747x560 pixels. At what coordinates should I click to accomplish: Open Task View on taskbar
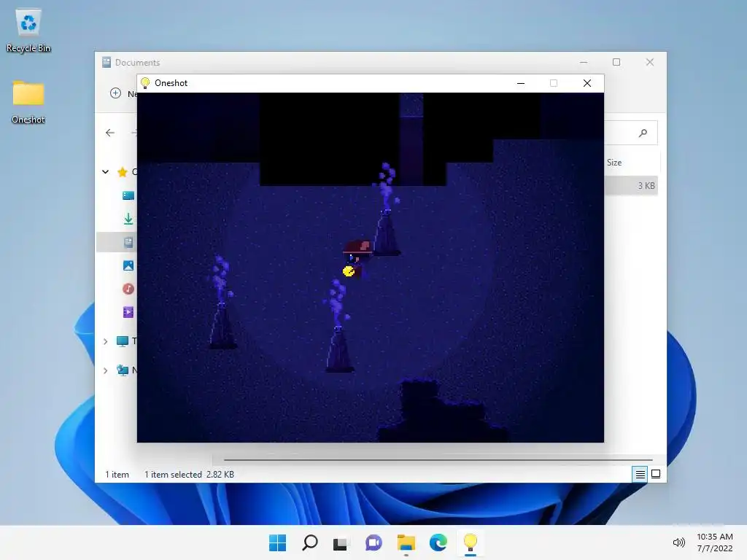[x=340, y=542]
